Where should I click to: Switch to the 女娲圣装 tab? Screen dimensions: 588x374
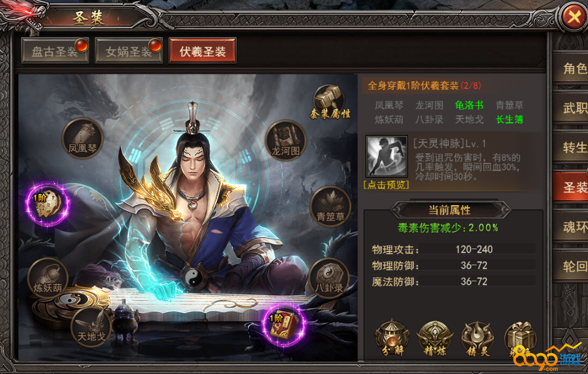coord(129,51)
